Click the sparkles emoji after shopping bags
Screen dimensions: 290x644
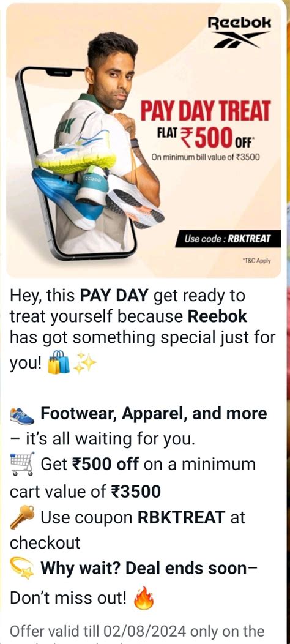point(84,362)
